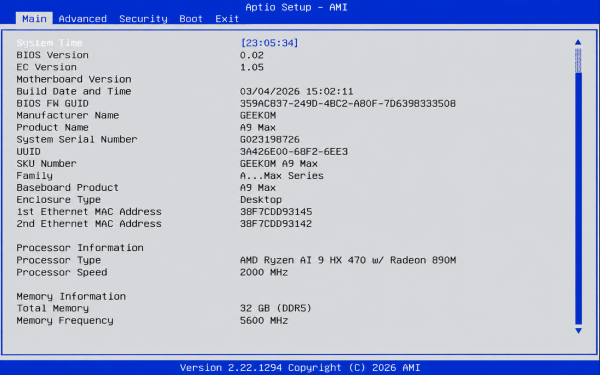Click Family value A...Max Series

(282, 176)
